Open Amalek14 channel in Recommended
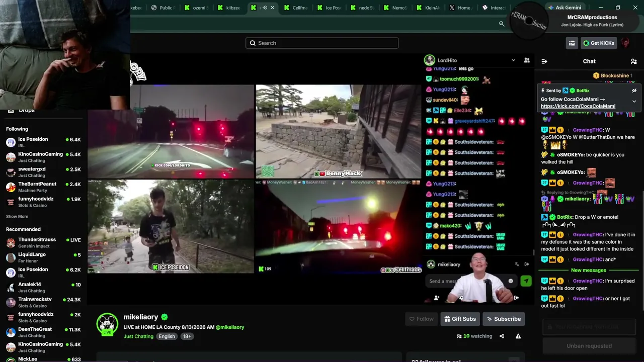This screenshot has height=362, width=644. 43,288
